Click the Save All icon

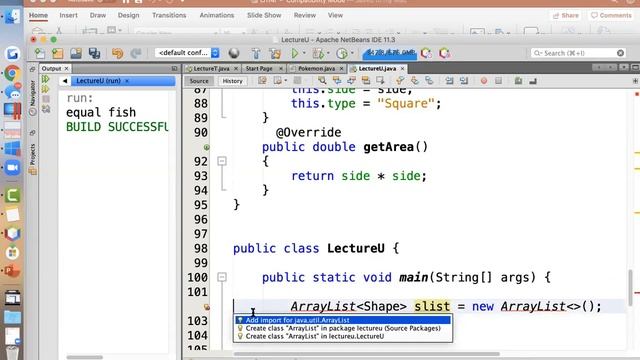pyautogui.click(x=94, y=53)
